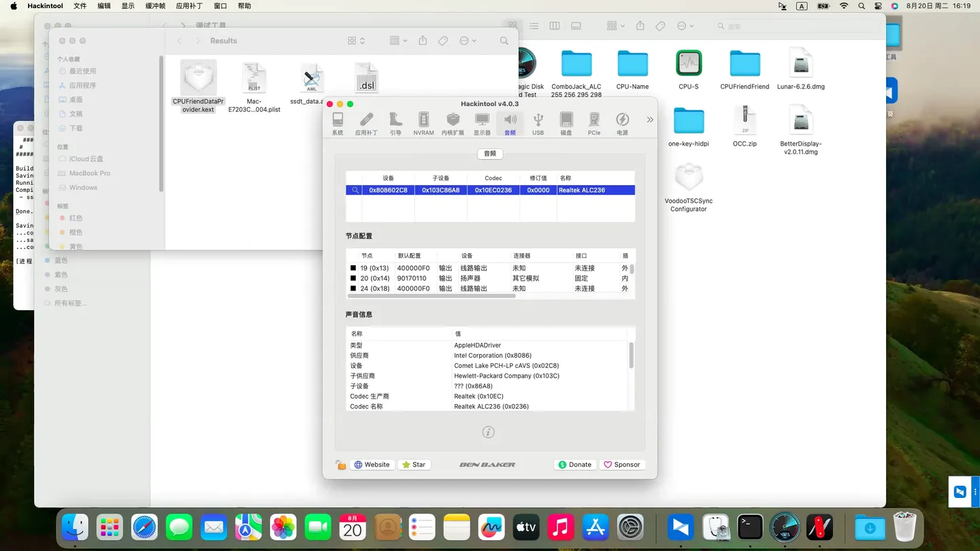Screen dimensions: 980x551
Task: Switch to the PCIe section icon
Action: pyautogui.click(x=594, y=124)
